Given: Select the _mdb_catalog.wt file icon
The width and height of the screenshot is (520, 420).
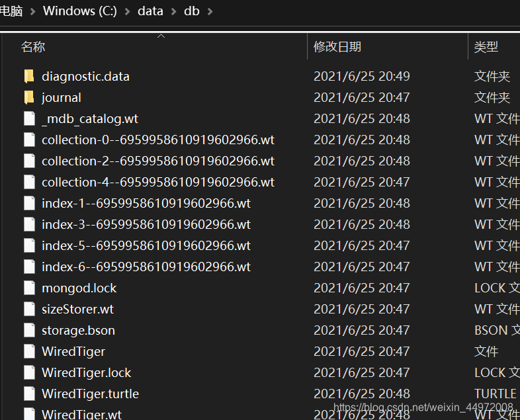Looking at the screenshot, I should [29, 118].
